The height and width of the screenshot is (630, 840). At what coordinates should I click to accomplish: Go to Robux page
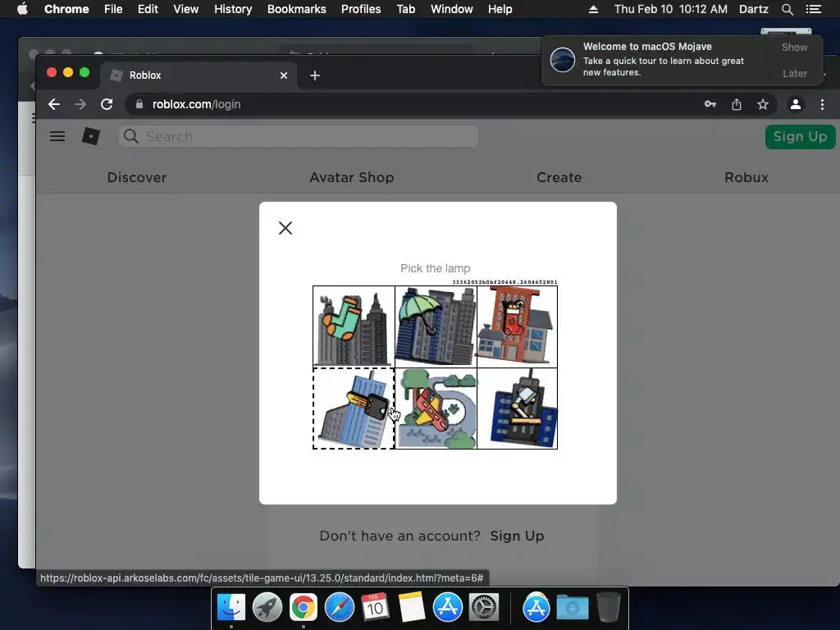[x=746, y=177]
